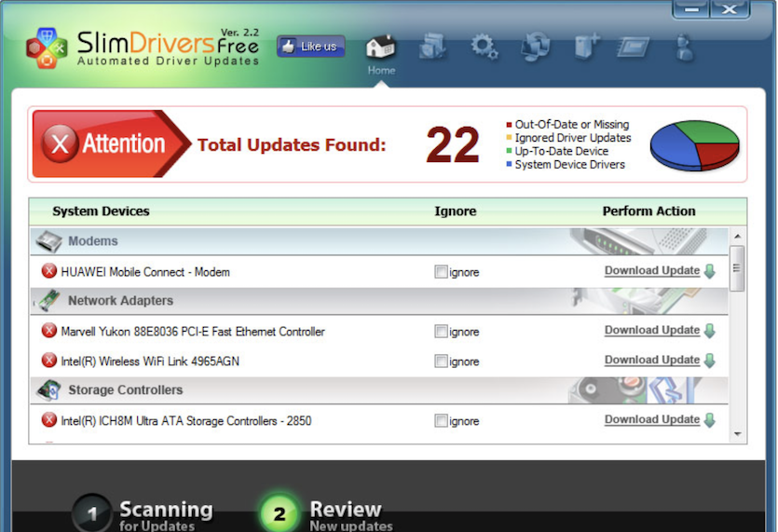Select the Modems category header
Screen dimensions: 778x532
tap(379, 241)
